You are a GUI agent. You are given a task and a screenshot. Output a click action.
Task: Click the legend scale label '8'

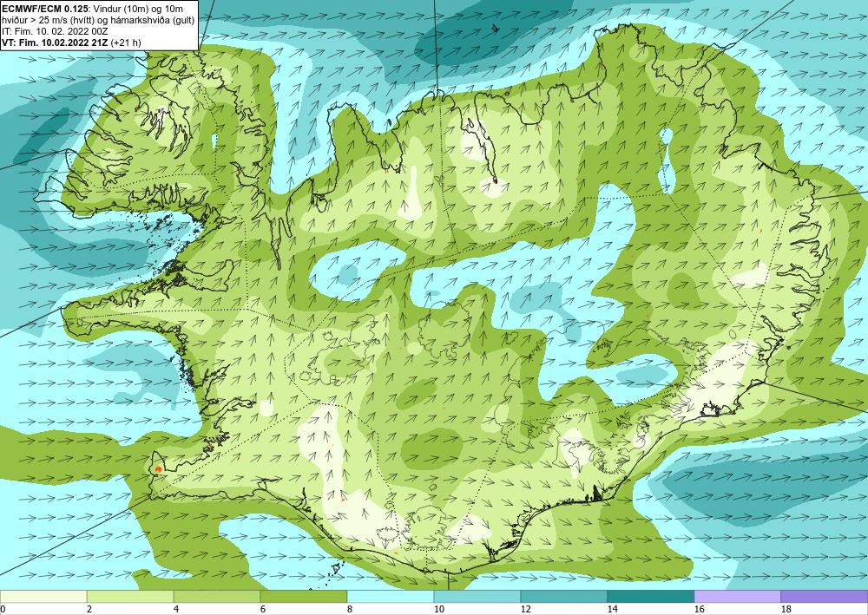350,610
